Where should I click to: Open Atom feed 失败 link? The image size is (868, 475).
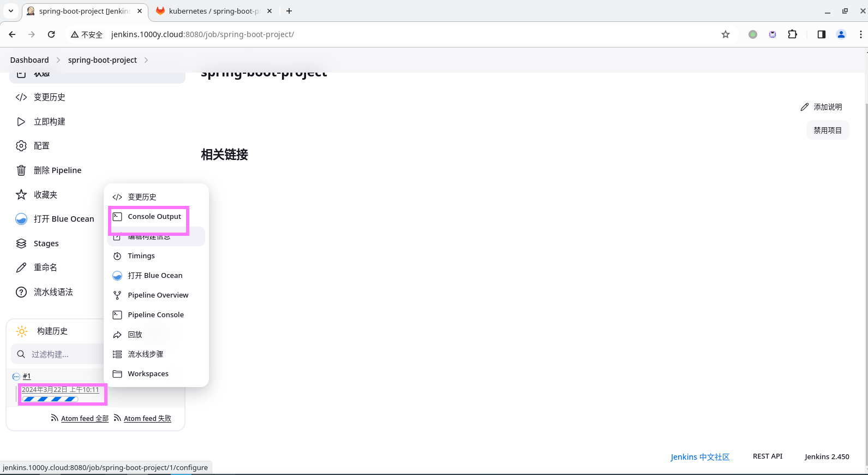(x=147, y=419)
